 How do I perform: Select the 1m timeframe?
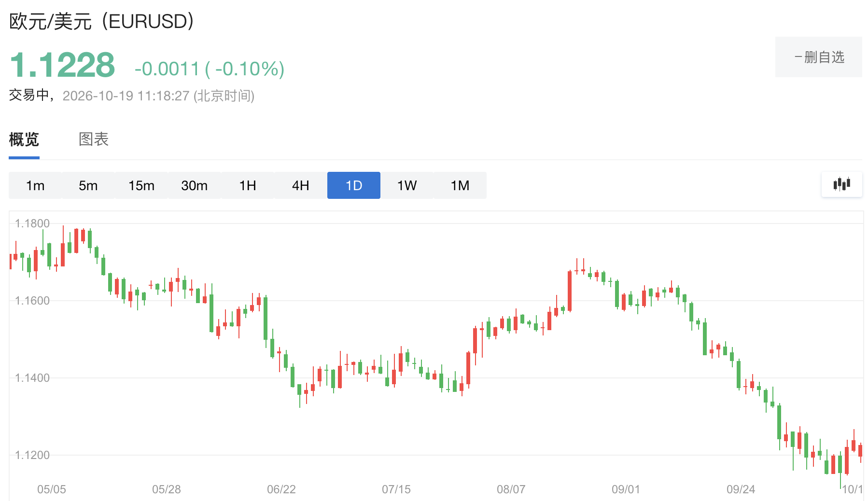click(x=35, y=185)
